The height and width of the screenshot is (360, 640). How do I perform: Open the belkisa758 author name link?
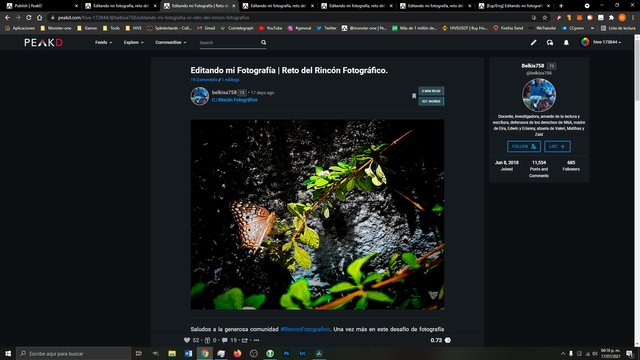(224, 92)
